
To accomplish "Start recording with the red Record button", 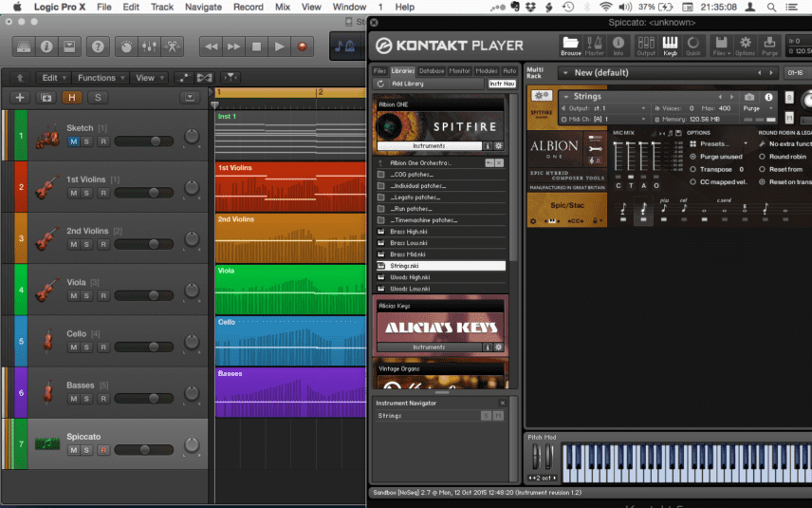I will (302, 47).
